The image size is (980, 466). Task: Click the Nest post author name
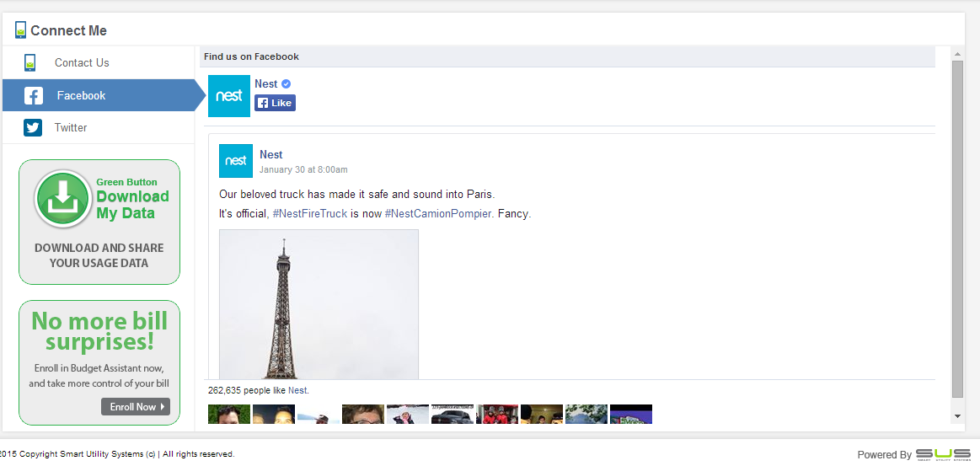point(271,154)
